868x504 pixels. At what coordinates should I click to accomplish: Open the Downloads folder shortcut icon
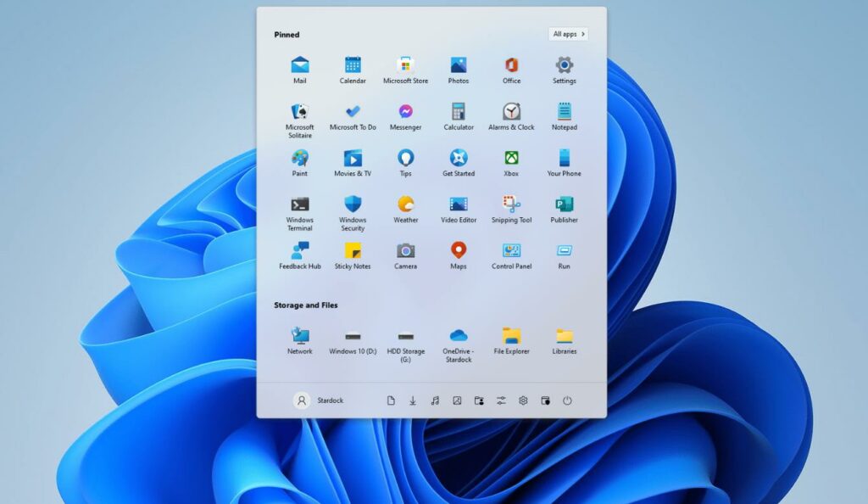coord(413,400)
